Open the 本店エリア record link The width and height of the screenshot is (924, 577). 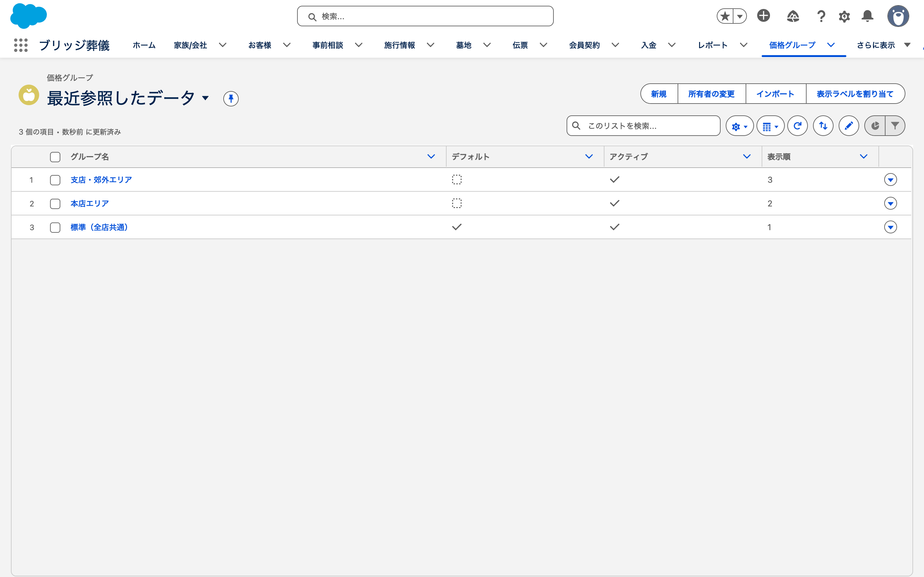90,204
